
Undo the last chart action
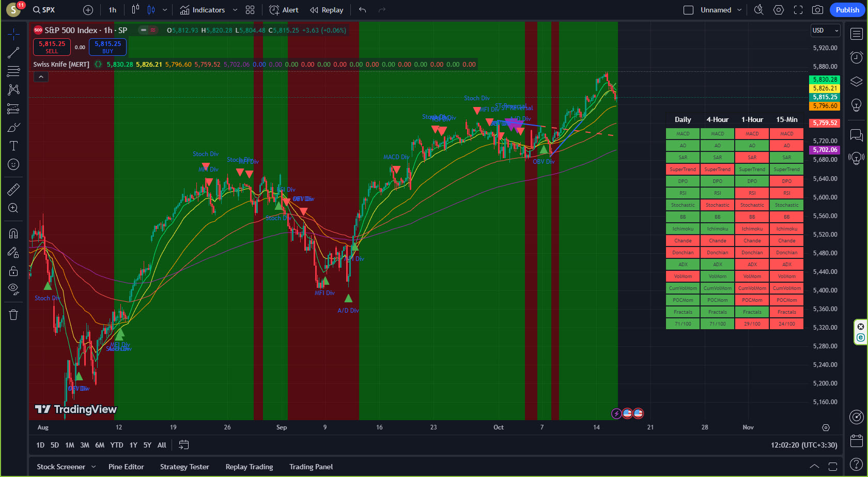pyautogui.click(x=363, y=10)
